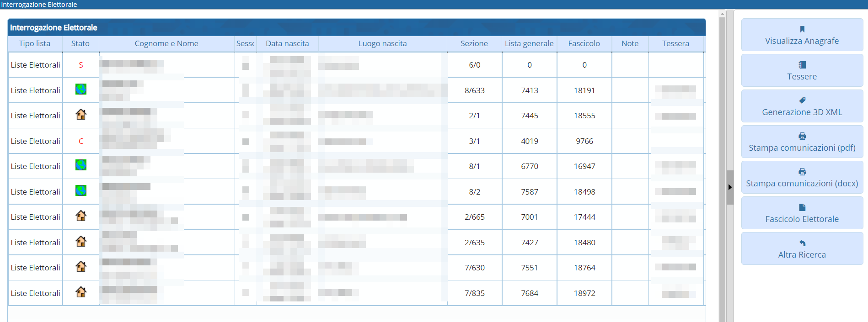Select Sezione cell 2/635
The width and height of the screenshot is (868, 322).
click(475, 243)
